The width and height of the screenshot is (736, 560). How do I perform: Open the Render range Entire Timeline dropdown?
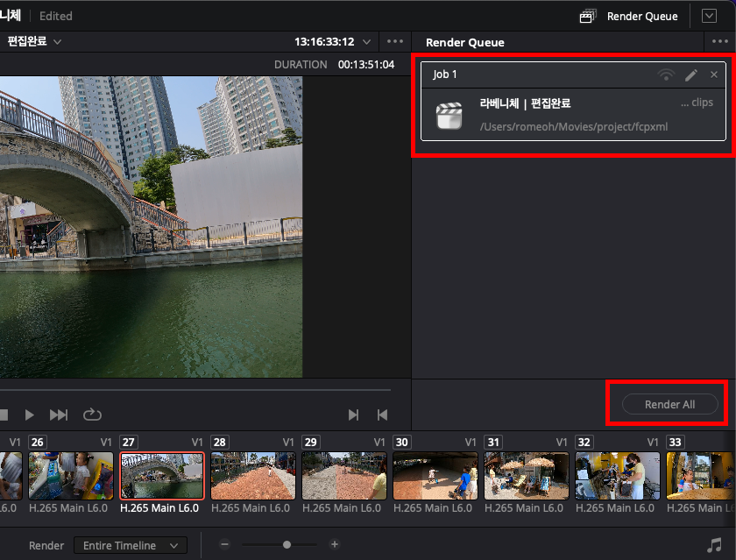coord(131,545)
